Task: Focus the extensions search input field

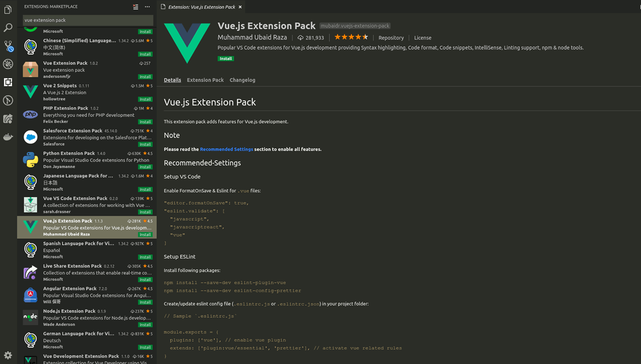Action: pyautogui.click(x=88, y=20)
